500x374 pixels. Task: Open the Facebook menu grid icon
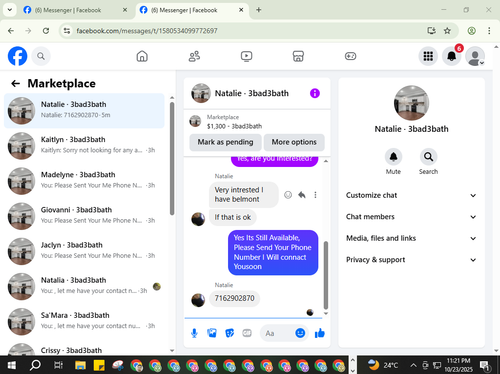[428, 56]
